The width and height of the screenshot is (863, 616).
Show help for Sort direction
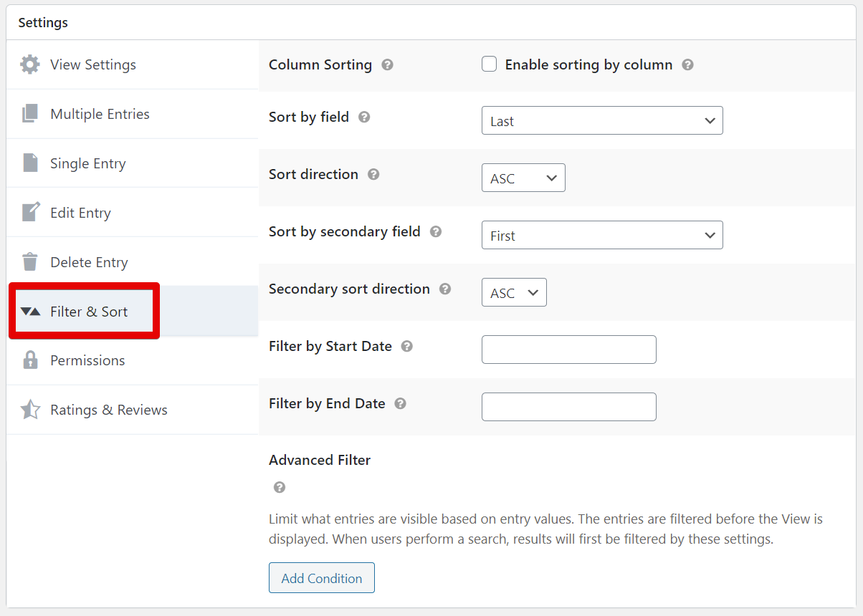[x=373, y=174]
